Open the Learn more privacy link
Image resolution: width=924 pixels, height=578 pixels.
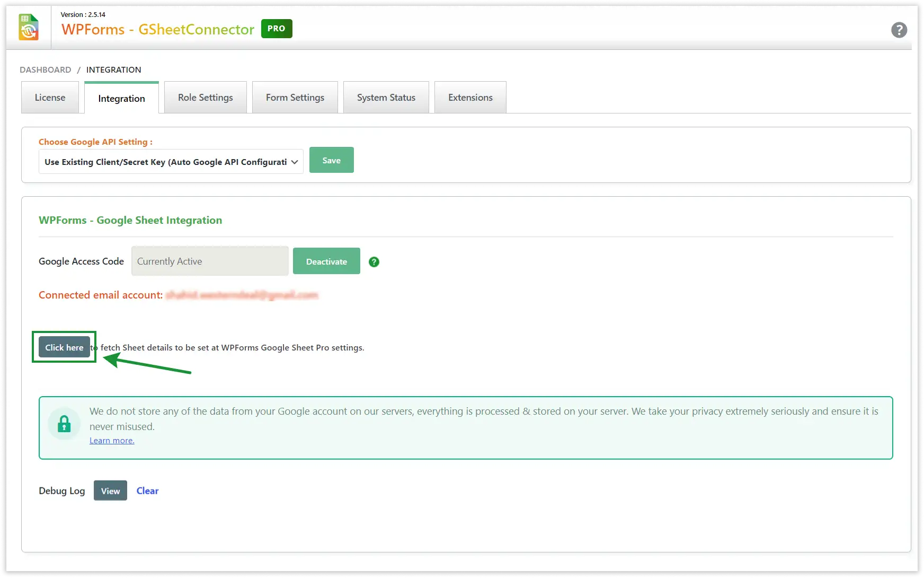pos(111,440)
